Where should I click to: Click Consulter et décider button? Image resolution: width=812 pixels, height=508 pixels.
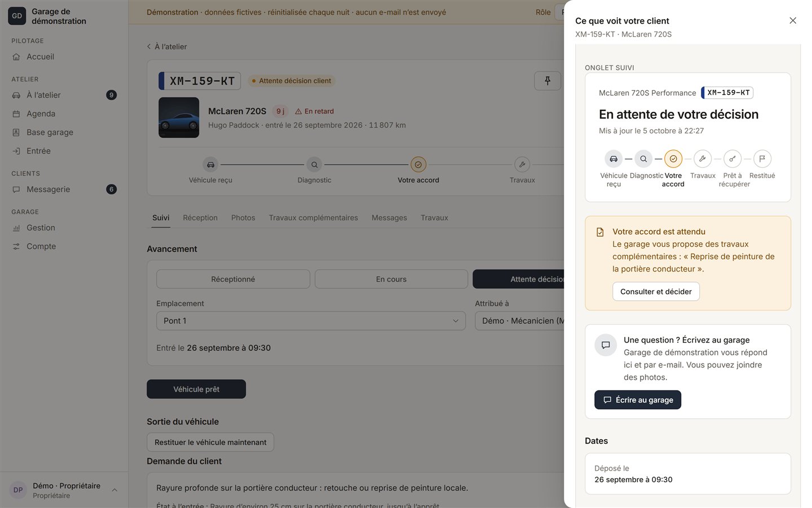coord(656,291)
